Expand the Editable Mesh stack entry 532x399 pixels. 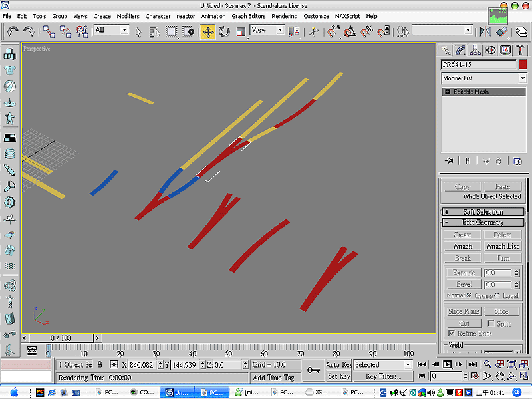448,92
